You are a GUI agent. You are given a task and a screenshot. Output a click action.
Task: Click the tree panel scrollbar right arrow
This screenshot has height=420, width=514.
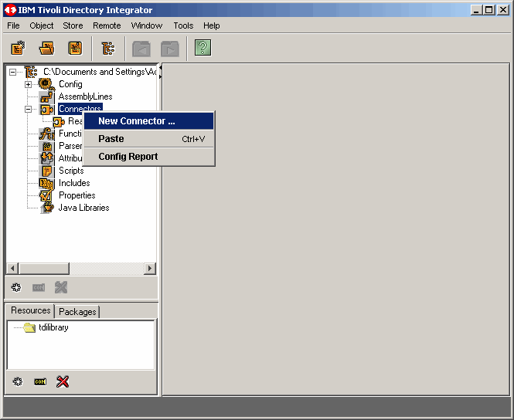[x=150, y=269]
